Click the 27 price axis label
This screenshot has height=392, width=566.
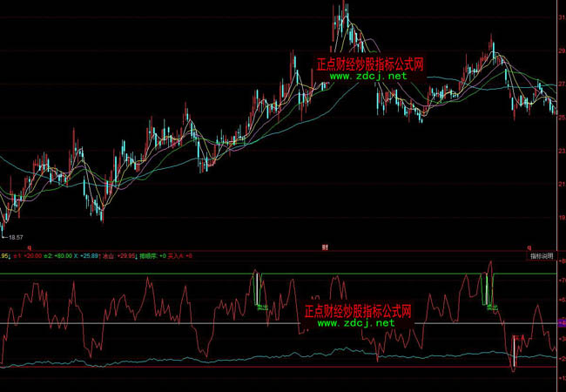pos(560,84)
